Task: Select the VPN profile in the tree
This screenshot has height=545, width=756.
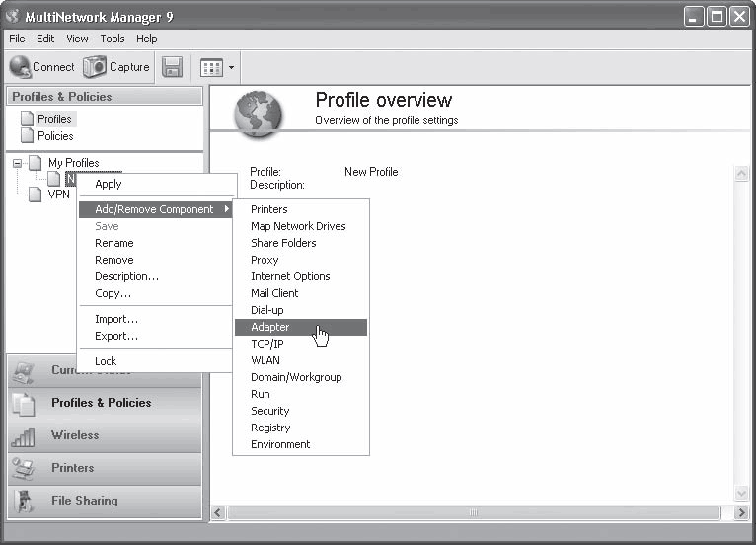Action: click(59, 195)
